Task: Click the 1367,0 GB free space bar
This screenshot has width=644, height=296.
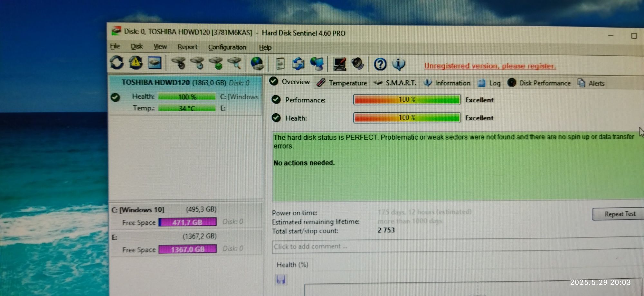Action: pyautogui.click(x=187, y=249)
